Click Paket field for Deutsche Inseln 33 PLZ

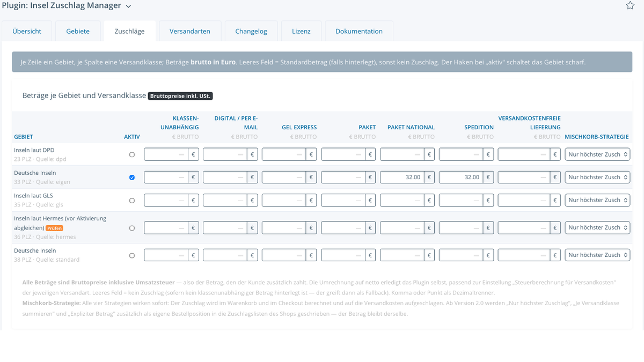pos(343,177)
